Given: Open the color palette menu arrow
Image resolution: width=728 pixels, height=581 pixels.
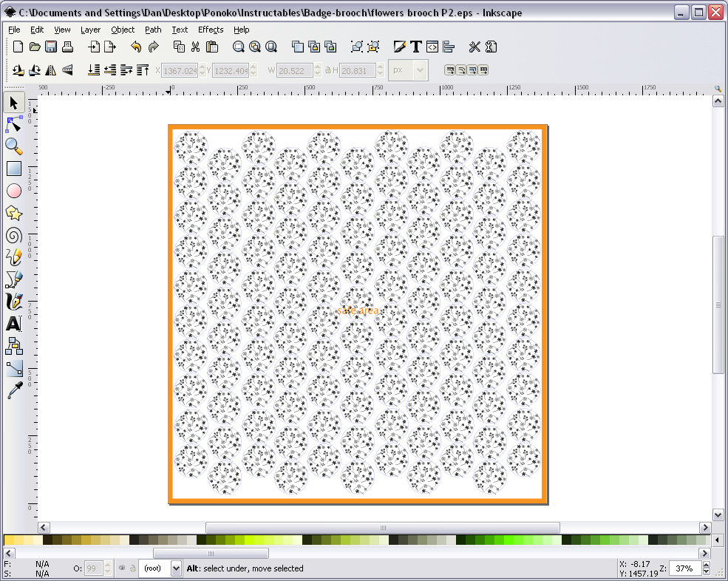Looking at the screenshot, I should click(x=718, y=540).
